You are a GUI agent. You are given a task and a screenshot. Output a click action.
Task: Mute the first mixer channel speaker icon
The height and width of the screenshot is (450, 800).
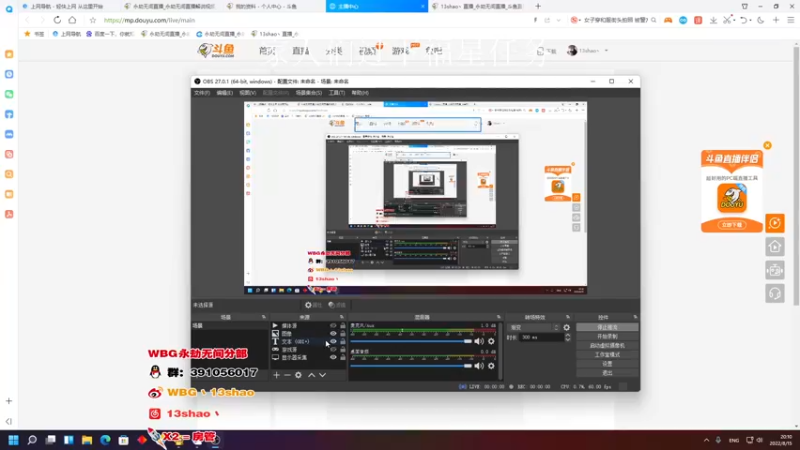coord(479,341)
